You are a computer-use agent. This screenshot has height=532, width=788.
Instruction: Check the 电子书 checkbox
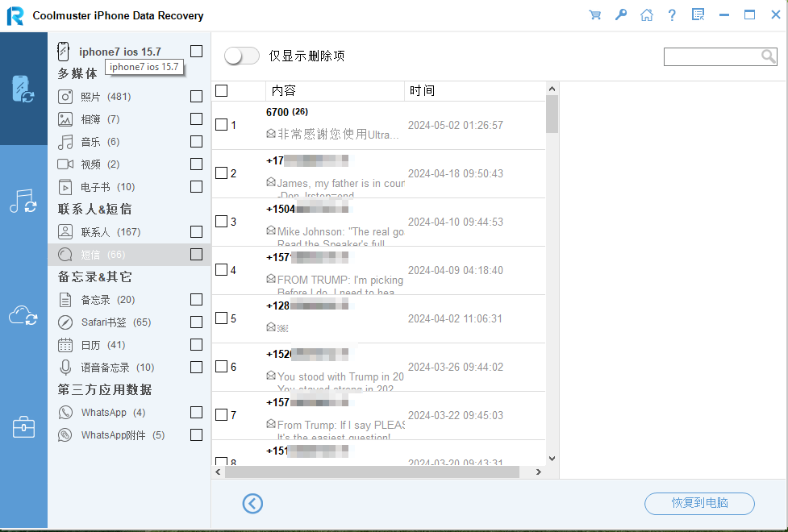tap(197, 186)
